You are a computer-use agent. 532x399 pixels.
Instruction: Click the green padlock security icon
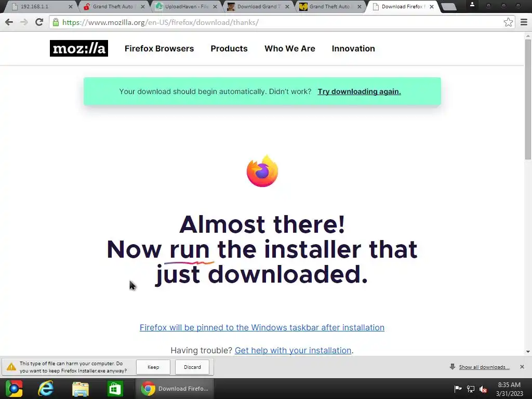(56, 22)
